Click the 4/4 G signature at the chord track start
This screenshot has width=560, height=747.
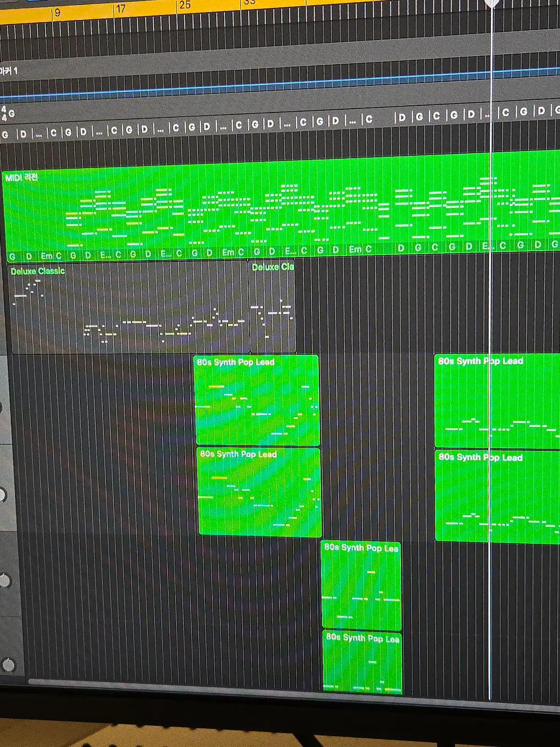point(8,113)
